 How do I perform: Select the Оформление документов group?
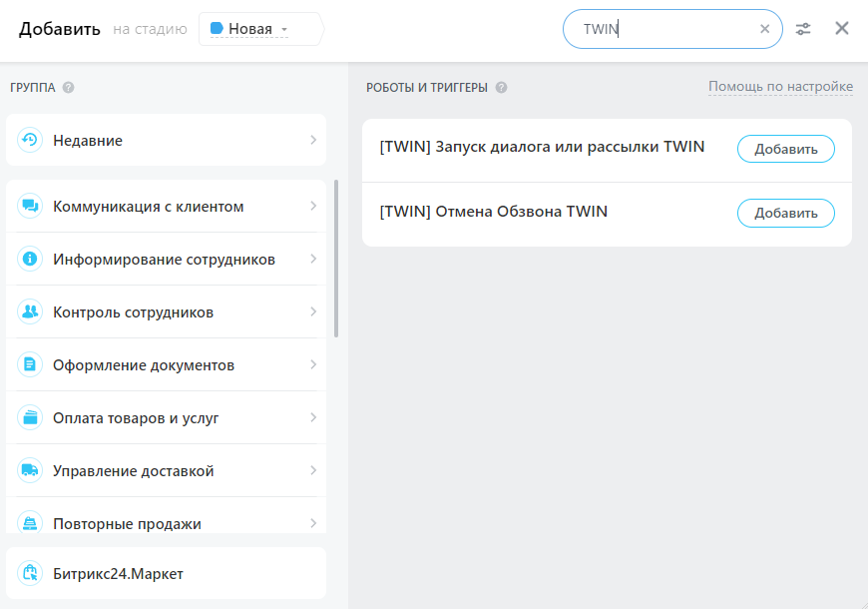click(x=166, y=364)
